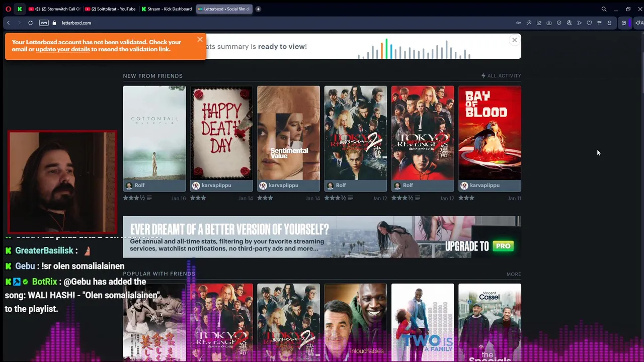Viewport: 644px width, 362px height.
Task: Open Rolf's Cottontail review icon
Action: click(x=149, y=198)
